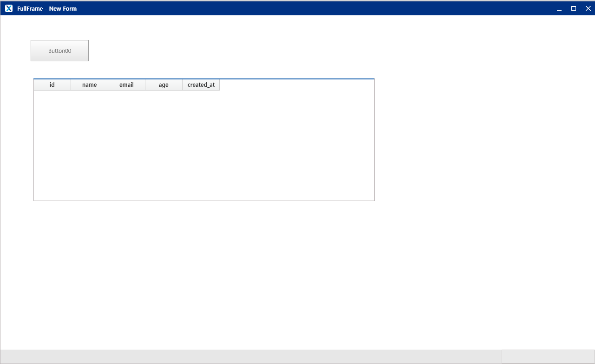Click divider between age and created_at headers
Screen dimensions: 595x364
(x=182, y=85)
